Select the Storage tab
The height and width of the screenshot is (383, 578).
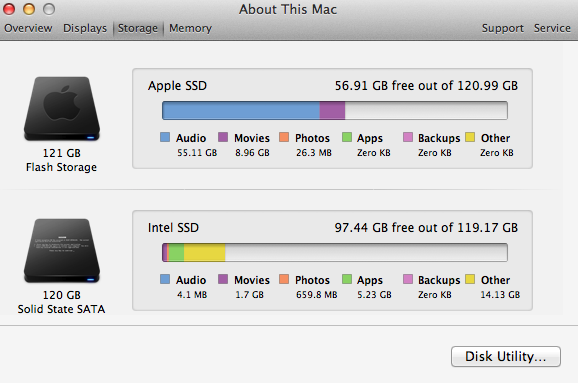point(137,28)
